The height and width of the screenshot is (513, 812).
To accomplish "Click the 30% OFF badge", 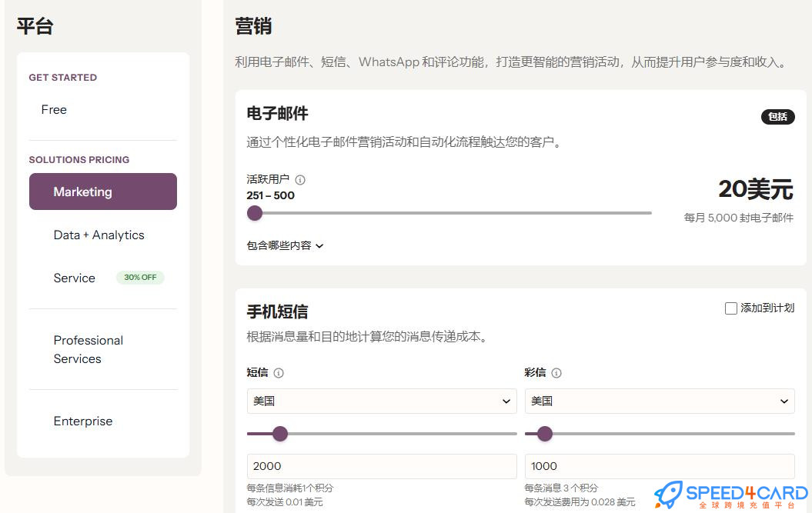I will [x=140, y=278].
